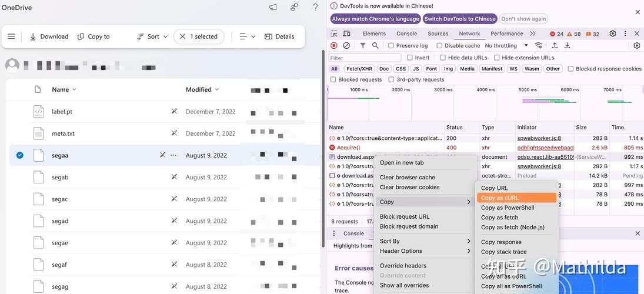The height and width of the screenshot is (294, 644).
Task: Click the megaphone feedback icon in OneDrive header
Action: click(x=273, y=8)
